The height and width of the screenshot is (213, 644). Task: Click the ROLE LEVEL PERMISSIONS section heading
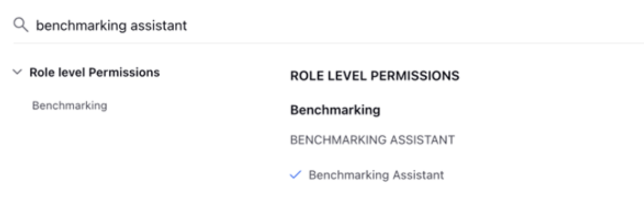click(375, 76)
